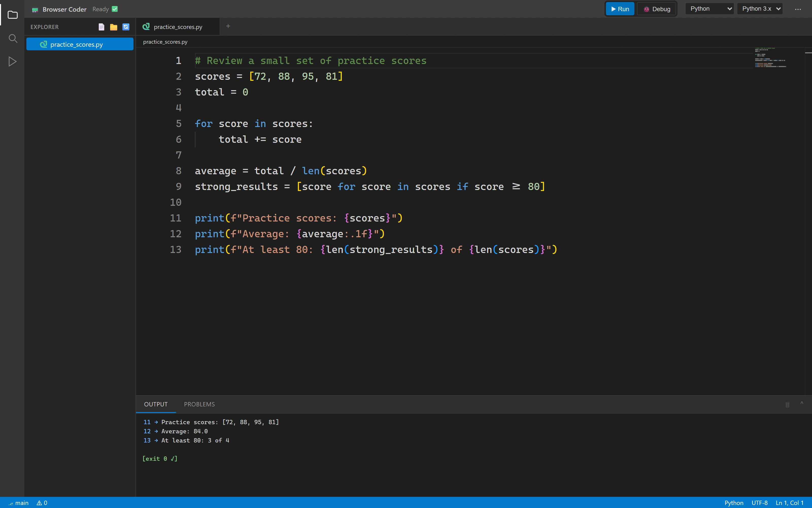812x508 pixels.
Task: Open the Explorer folder icon in the sidebar
Action: click(x=12, y=15)
